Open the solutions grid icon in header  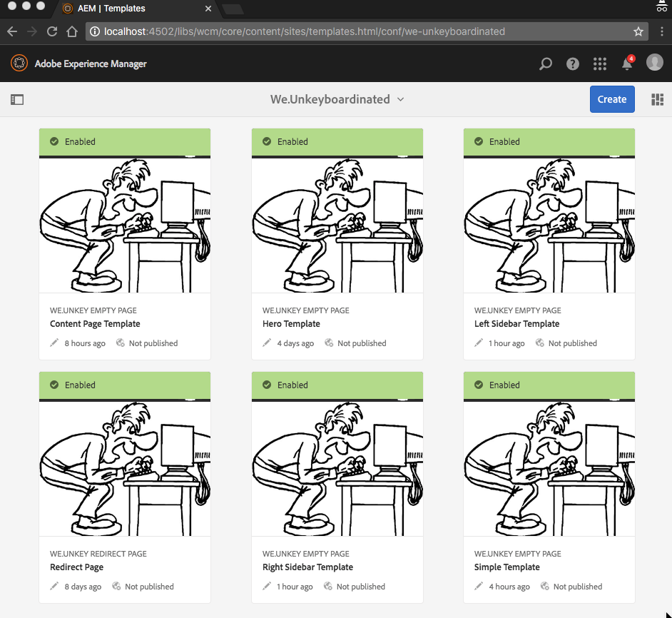(599, 64)
